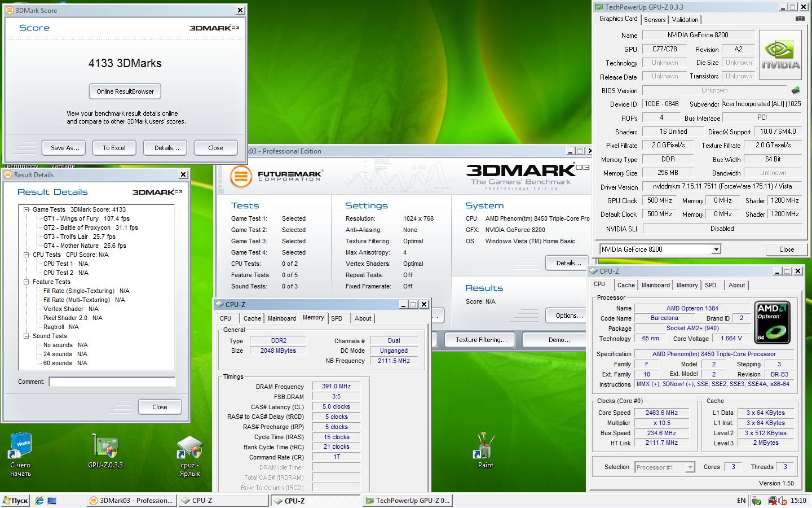Image resolution: width=812 pixels, height=508 pixels.
Task: Click the nvlddmkm Driver Version field
Action: click(722, 186)
